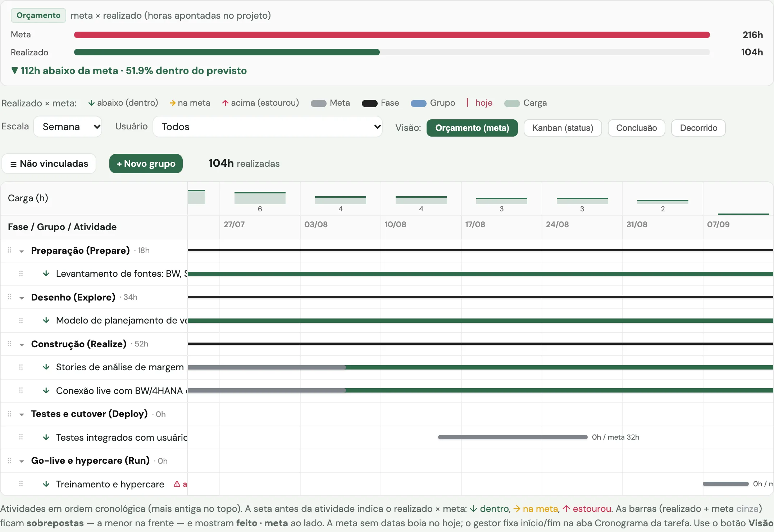Select the Orçamento (meta) view

(472, 128)
